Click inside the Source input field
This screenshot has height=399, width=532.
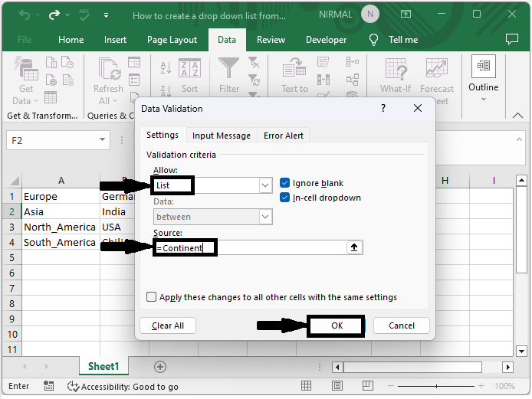[250, 248]
